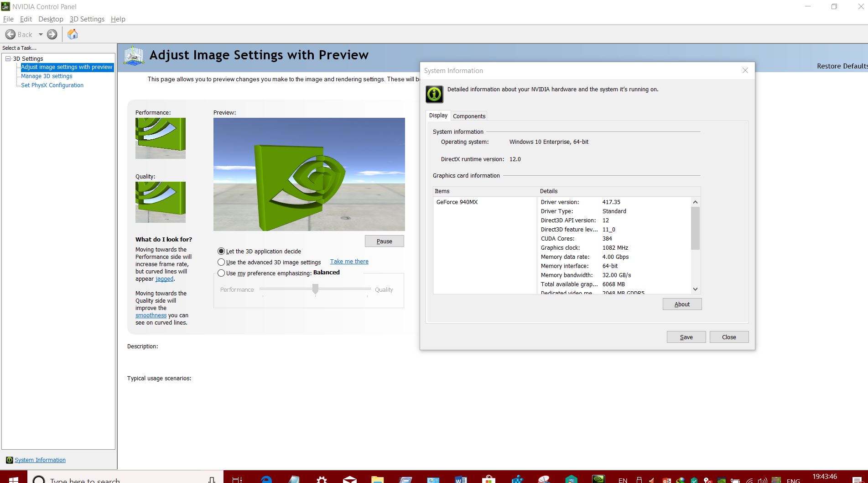This screenshot has height=483, width=868.
Task: Click the Quality thumbnail image
Action: [161, 202]
